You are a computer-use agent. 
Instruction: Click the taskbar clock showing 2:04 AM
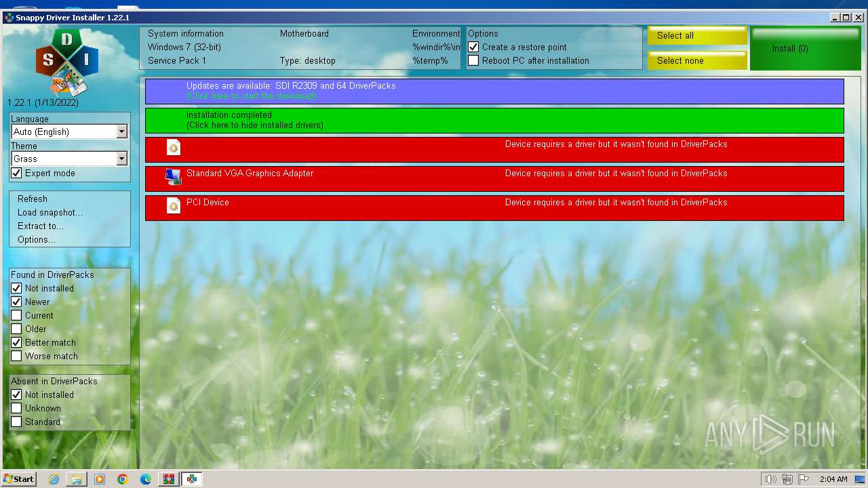[x=833, y=479]
